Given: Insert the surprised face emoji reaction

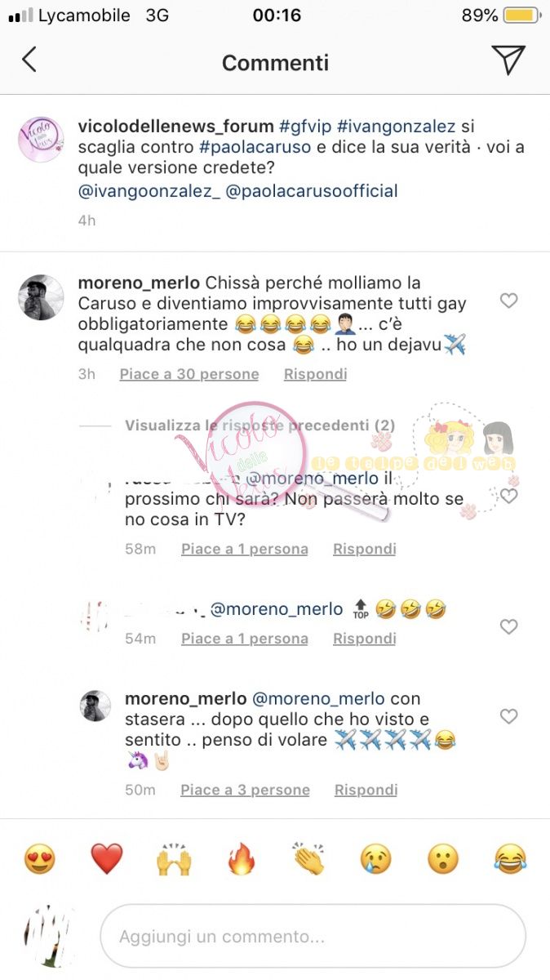Looking at the screenshot, I should [443, 859].
